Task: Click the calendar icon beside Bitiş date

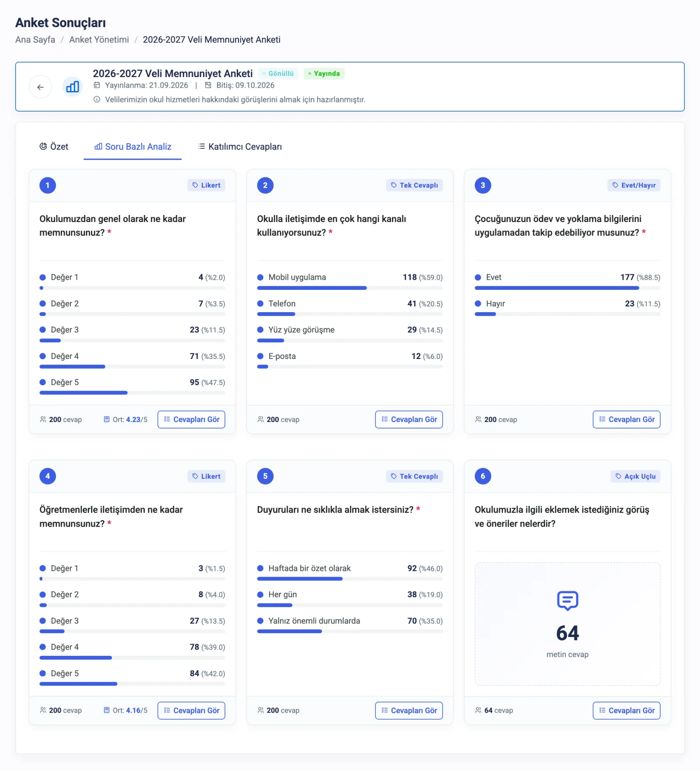Action: [208, 85]
